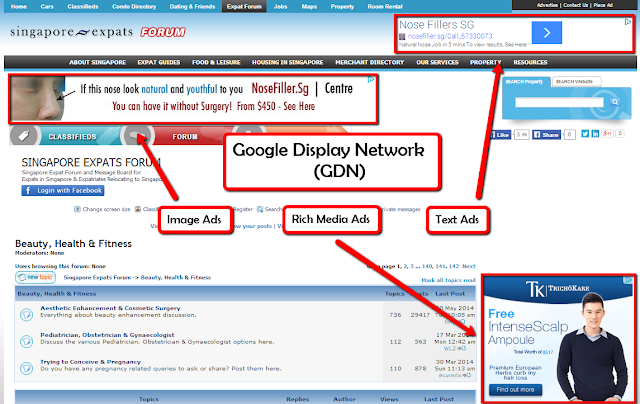The width and height of the screenshot is (640, 404).
Task: Click the LinkedIn share icon
Action: coord(595,134)
